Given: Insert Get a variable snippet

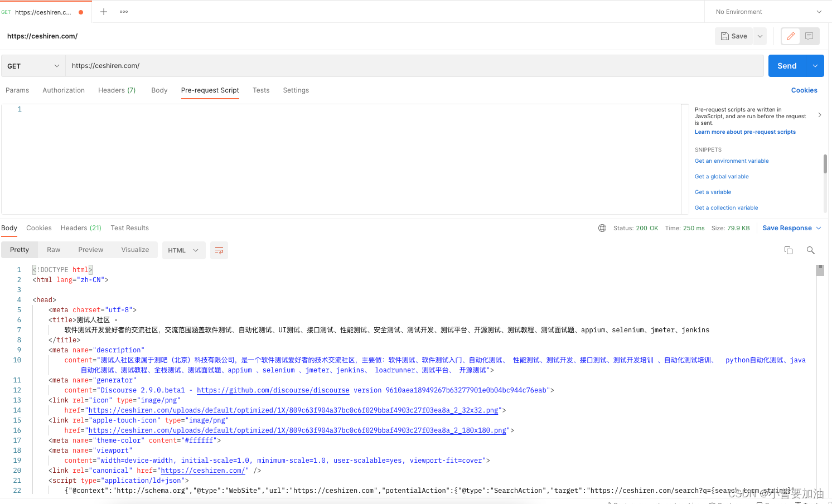Looking at the screenshot, I should (713, 192).
